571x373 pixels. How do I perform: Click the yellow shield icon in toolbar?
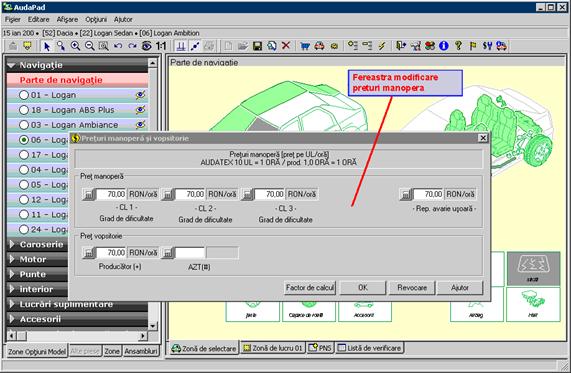click(x=27, y=46)
